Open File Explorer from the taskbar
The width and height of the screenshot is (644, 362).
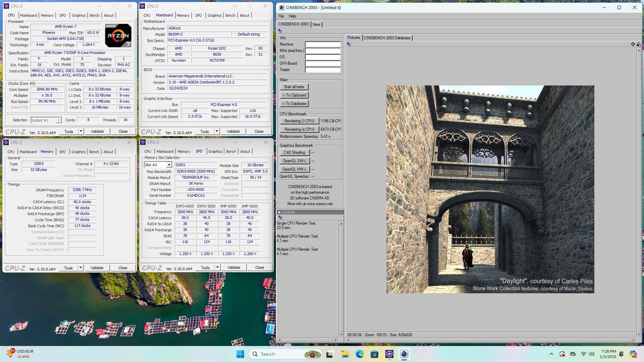click(x=345, y=354)
